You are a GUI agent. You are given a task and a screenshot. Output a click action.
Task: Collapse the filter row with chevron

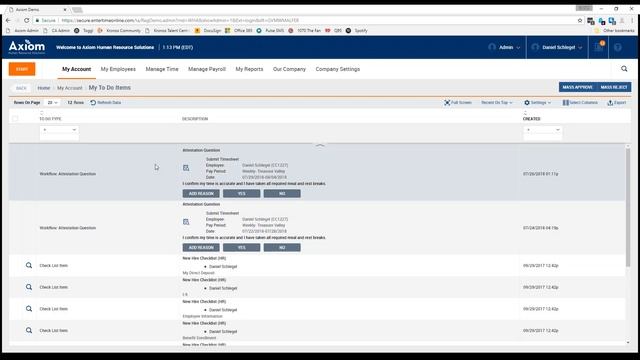[320, 145]
